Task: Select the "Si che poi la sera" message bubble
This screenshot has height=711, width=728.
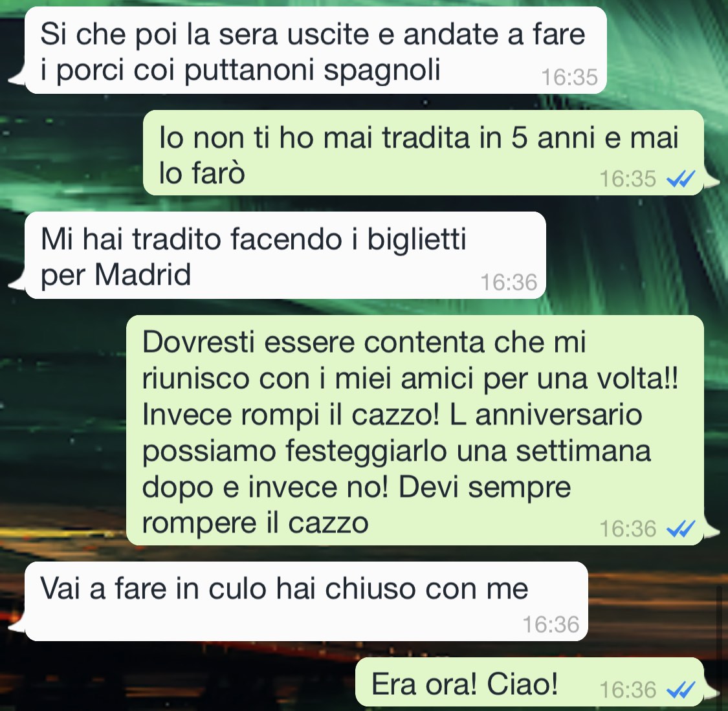Action: pyautogui.click(x=316, y=50)
